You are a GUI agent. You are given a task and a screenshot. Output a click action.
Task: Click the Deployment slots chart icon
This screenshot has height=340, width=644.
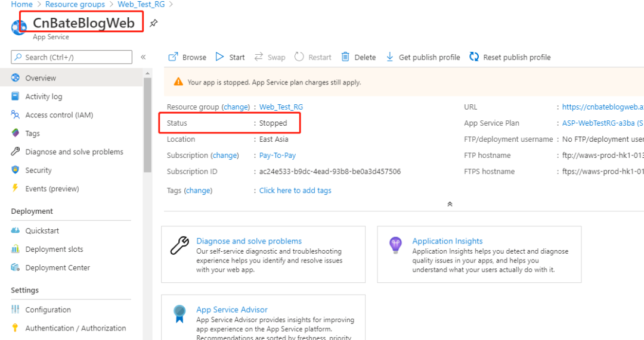(x=15, y=249)
